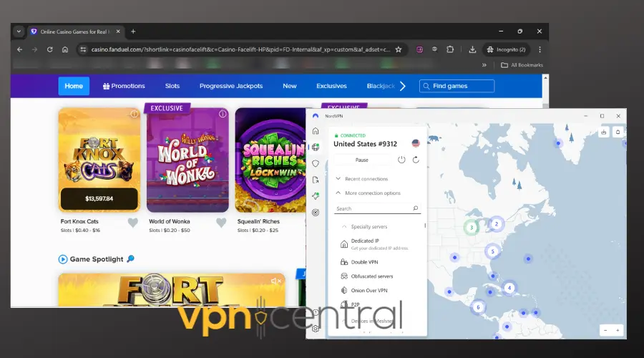Click map cluster marker labeled 6

pos(478,307)
